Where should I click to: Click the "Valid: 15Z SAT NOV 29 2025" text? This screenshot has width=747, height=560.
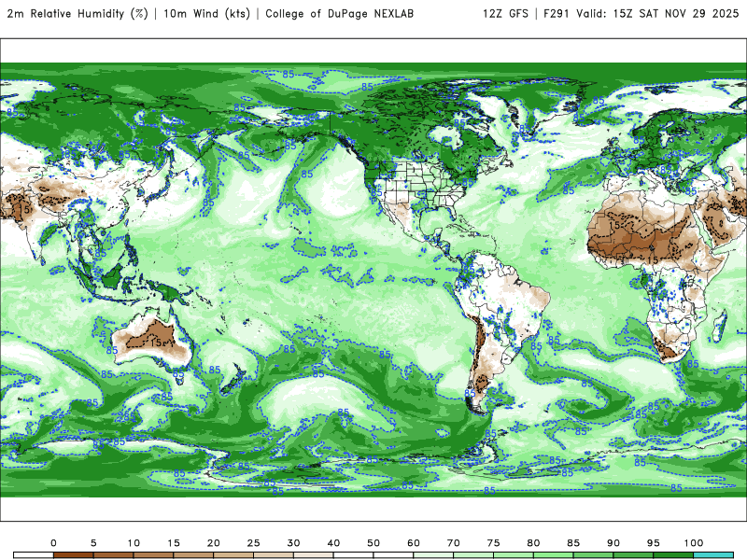point(657,14)
